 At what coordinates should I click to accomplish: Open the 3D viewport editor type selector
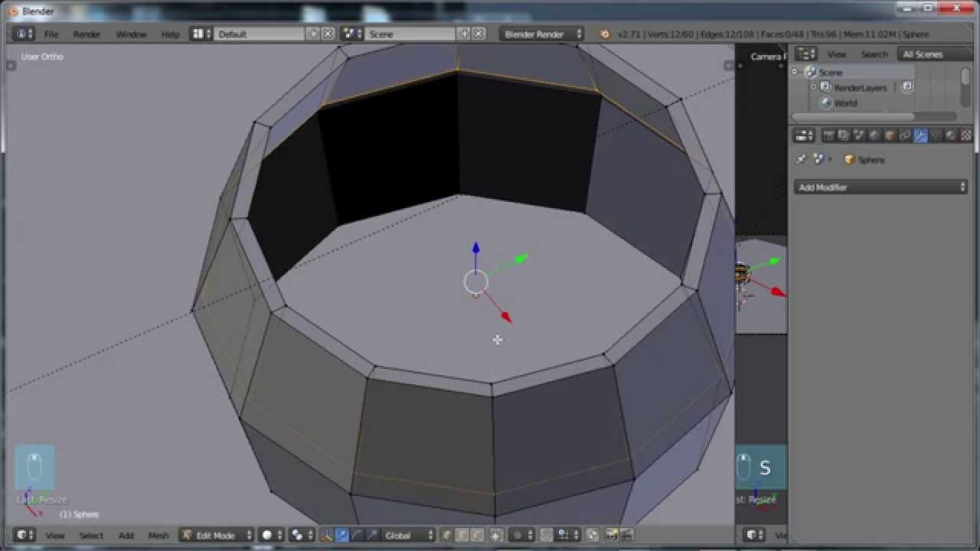coord(25,535)
